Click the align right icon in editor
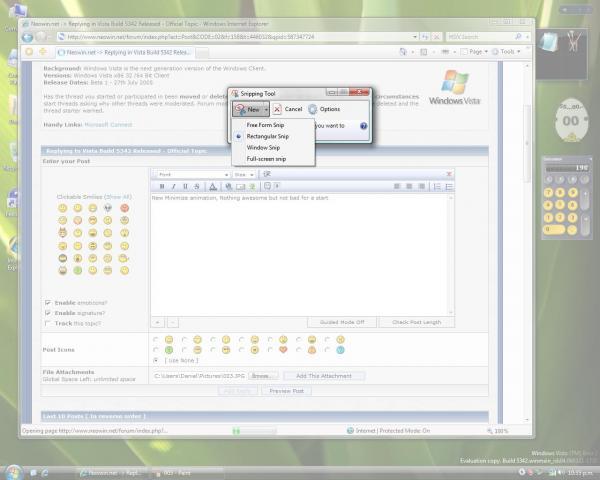The width and height of the screenshot is (600, 480). (x=421, y=186)
